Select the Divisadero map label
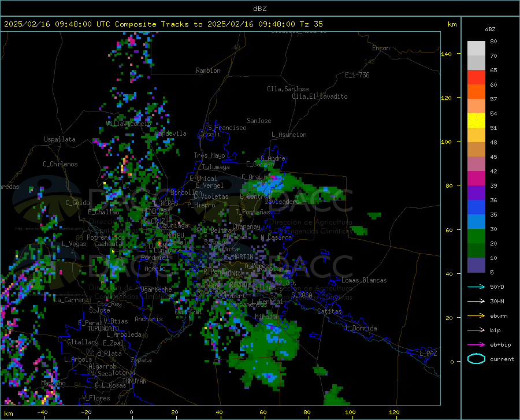This screenshot has height=420, width=520. click(282, 202)
